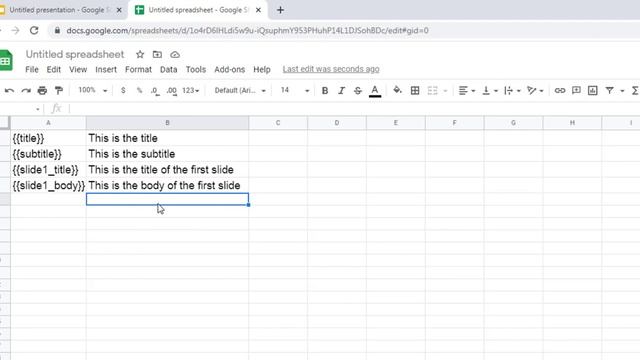Open the Data menu

(169, 69)
